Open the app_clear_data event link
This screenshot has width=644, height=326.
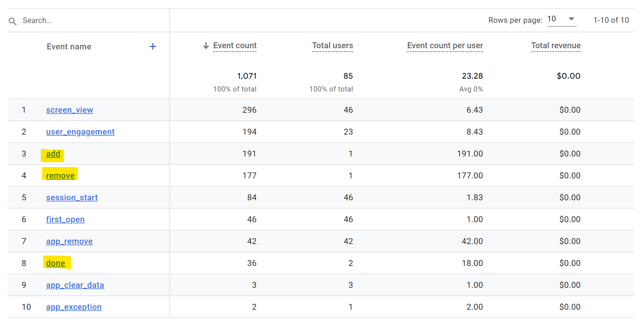click(75, 285)
